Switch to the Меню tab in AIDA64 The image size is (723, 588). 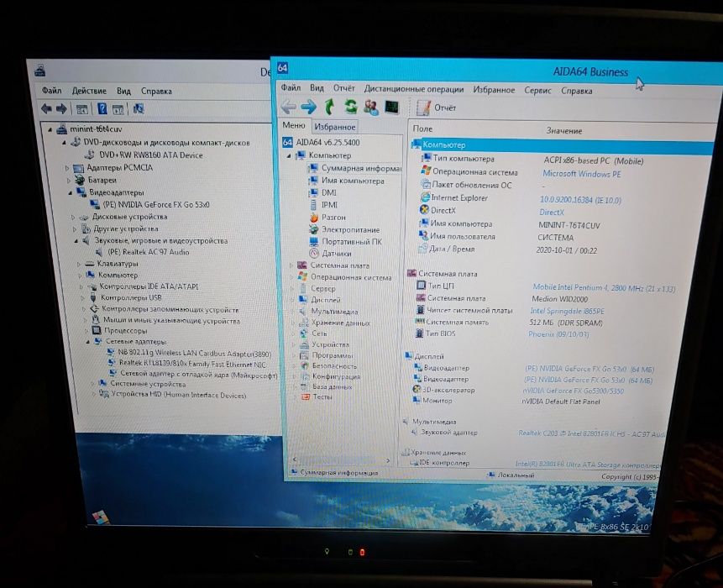(x=294, y=125)
